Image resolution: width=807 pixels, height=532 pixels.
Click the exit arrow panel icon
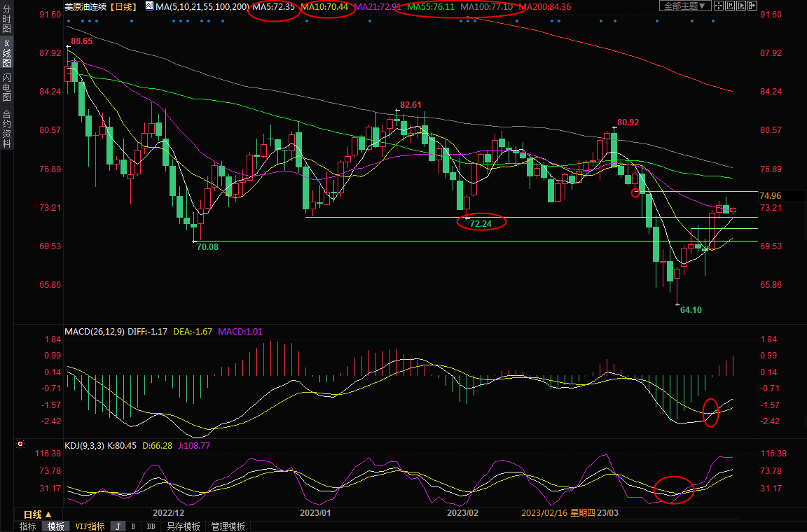(x=751, y=6)
